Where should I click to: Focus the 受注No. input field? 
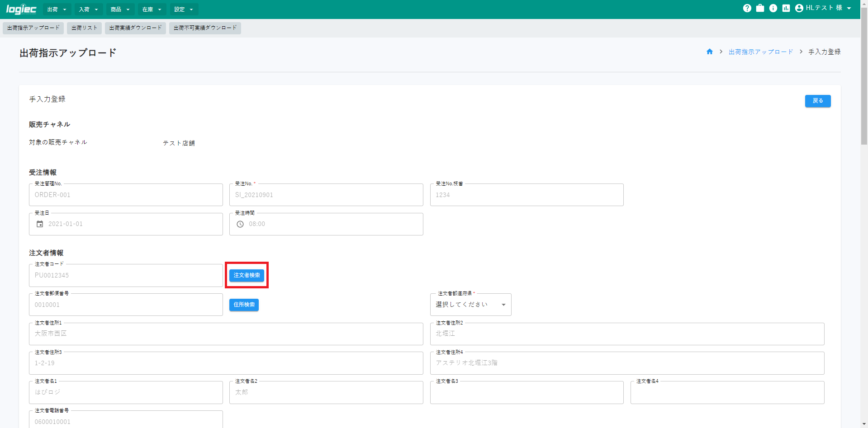coord(326,195)
